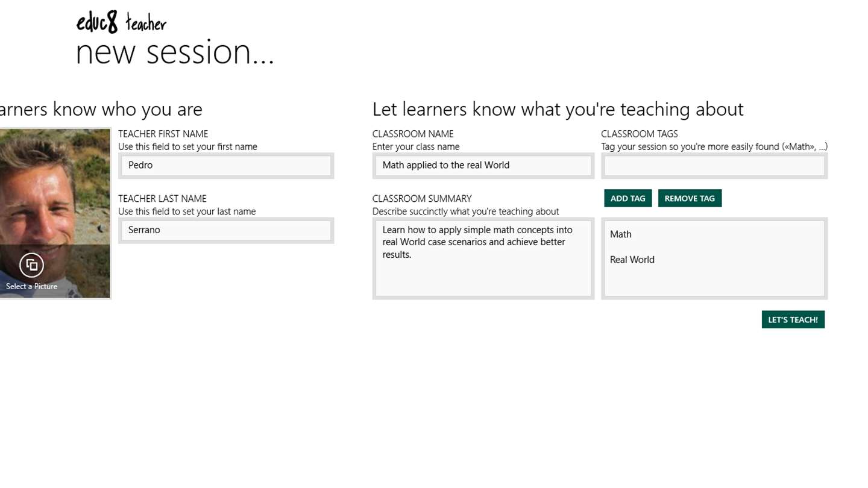Click the Select a Picture icon
868x488 pixels.
pyautogui.click(x=31, y=265)
